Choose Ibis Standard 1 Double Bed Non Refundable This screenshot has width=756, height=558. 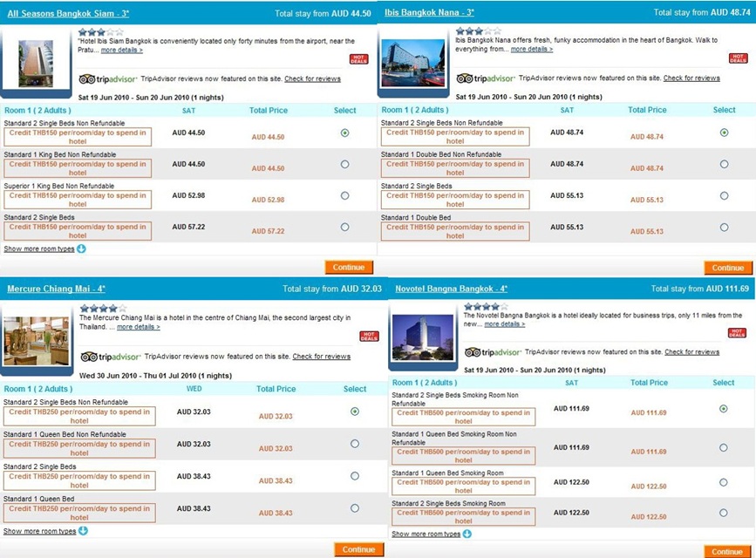(725, 165)
